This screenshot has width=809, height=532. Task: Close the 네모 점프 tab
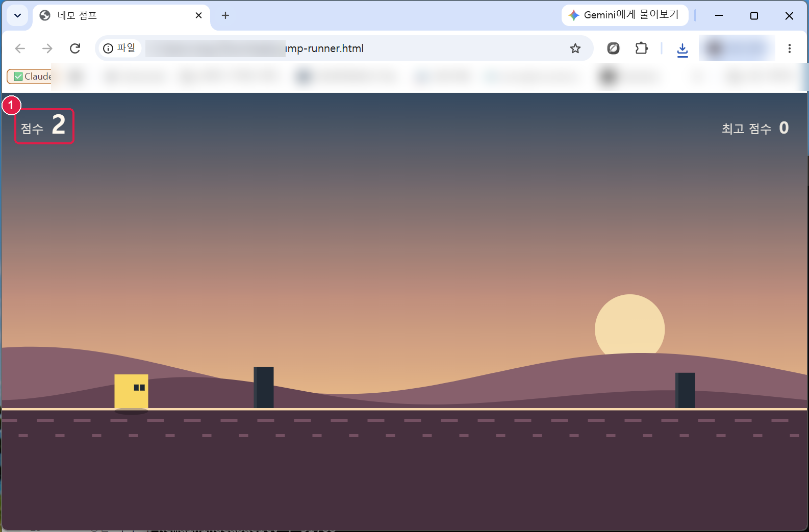click(198, 15)
